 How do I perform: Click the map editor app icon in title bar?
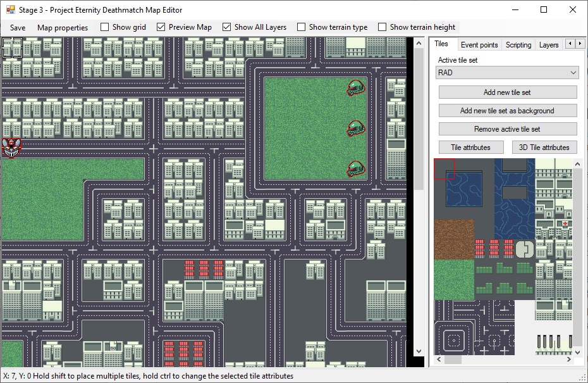pos(11,9)
